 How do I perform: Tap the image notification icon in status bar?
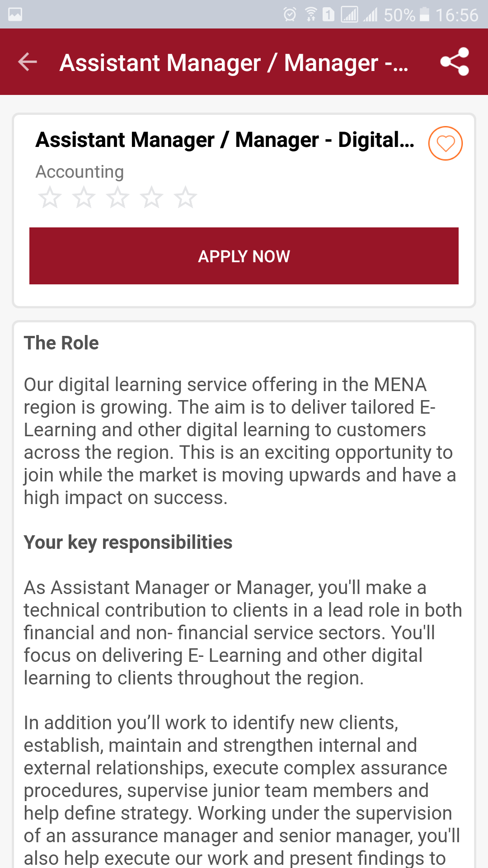pos(15,14)
